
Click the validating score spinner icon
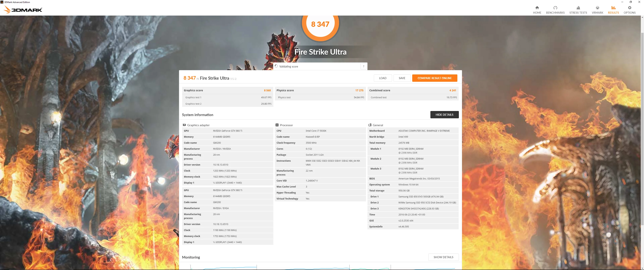276,66
